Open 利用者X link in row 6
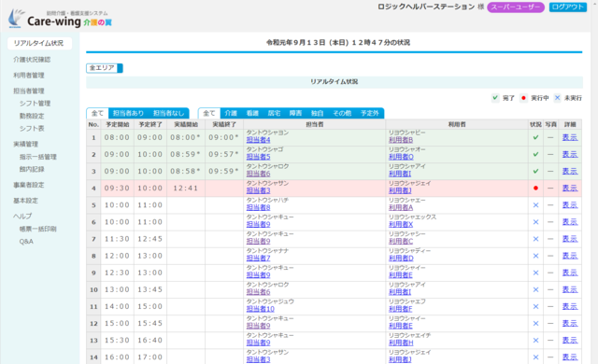The height and width of the screenshot is (364, 598). tap(401, 224)
